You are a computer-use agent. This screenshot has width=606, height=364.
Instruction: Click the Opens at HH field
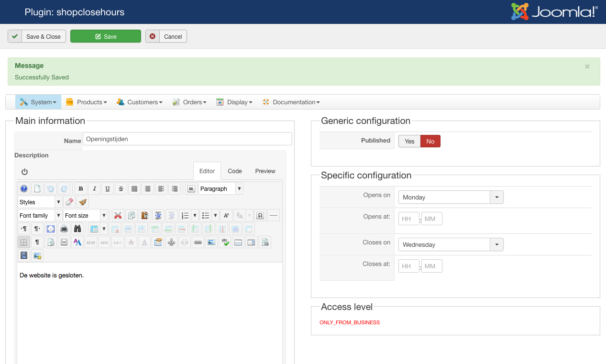point(408,219)
